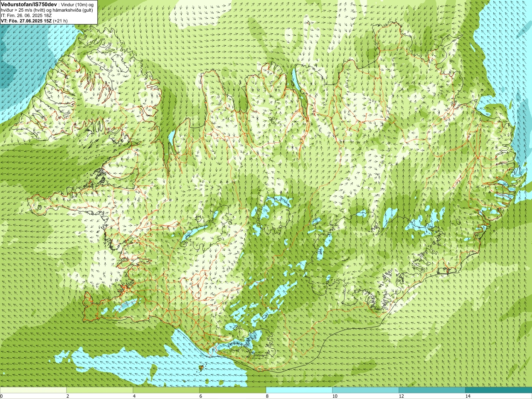
Task: Click the teal 12–14 legend swatch
Action: [x=432, y=390]
